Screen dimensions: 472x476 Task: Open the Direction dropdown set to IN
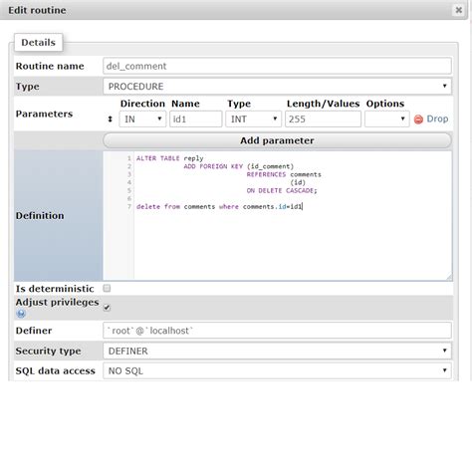[142, 119]
